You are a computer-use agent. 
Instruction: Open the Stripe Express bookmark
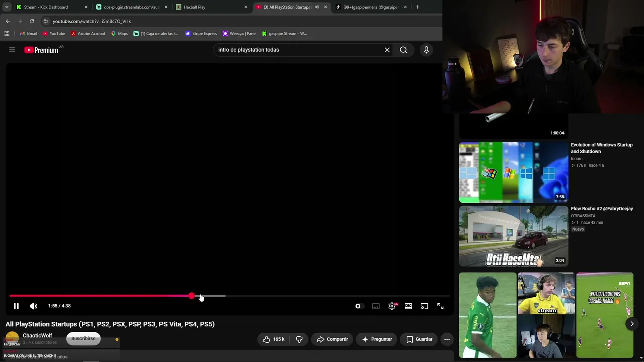201,34
